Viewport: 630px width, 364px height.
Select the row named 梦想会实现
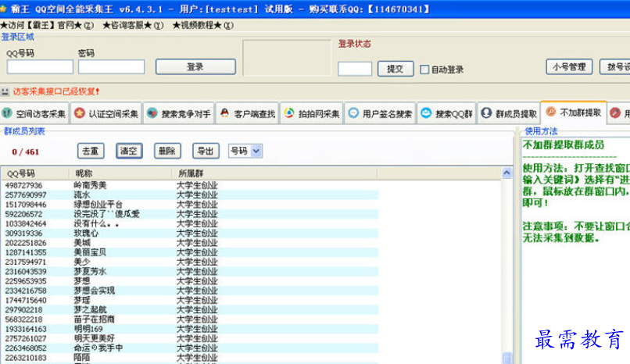point(190,291)
